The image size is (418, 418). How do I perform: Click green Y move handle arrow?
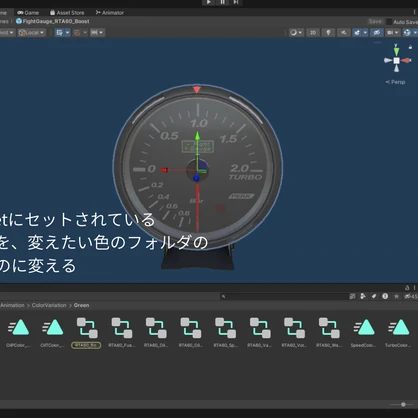(x=197, y=136)
